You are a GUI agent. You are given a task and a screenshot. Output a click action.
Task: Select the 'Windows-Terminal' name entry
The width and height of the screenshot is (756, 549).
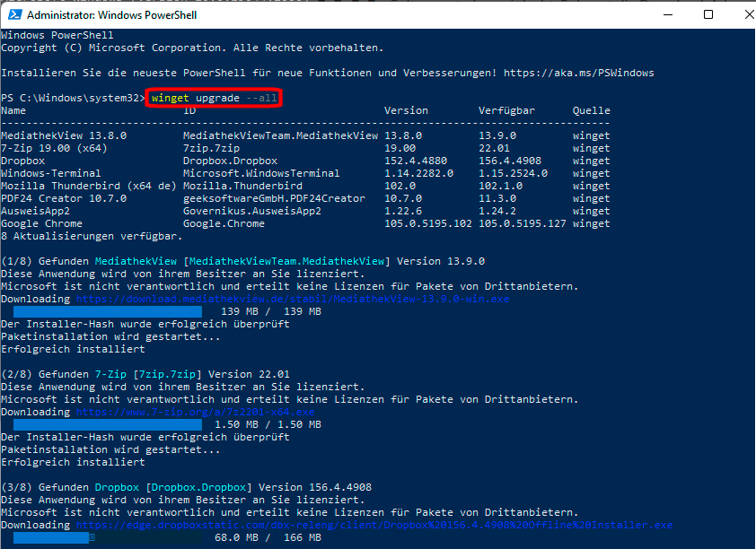click(51, 173)
